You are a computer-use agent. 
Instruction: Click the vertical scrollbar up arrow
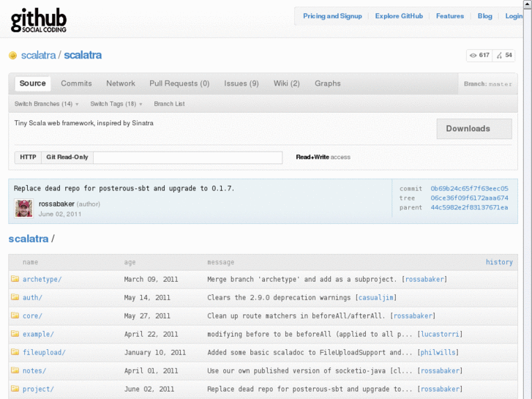click(528, 4)
